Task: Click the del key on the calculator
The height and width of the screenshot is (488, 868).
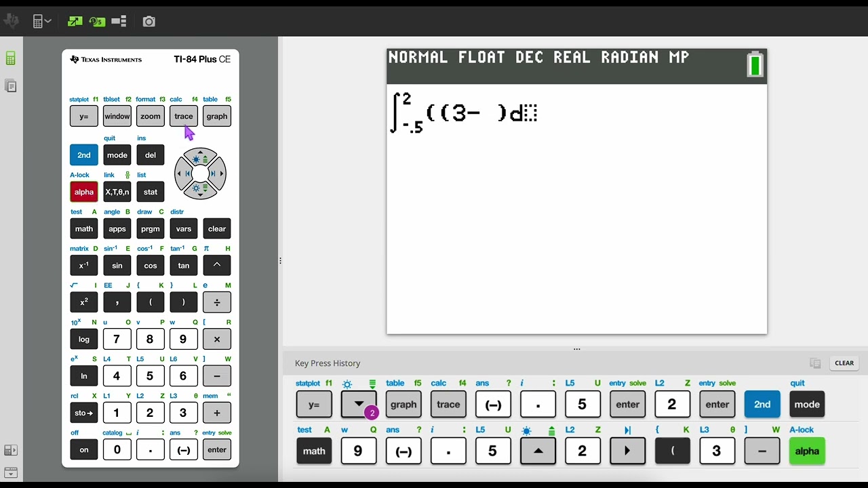Action: [x=151, y=155]
